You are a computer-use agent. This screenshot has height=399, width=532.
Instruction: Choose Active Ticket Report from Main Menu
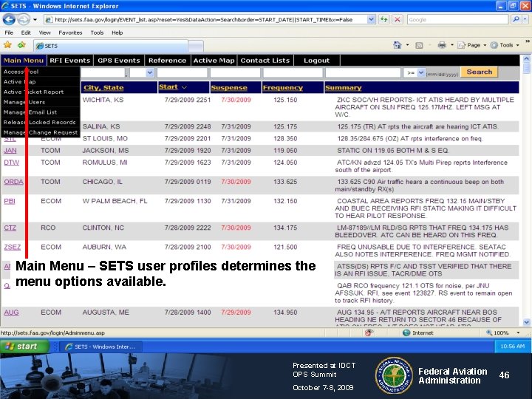41,92
